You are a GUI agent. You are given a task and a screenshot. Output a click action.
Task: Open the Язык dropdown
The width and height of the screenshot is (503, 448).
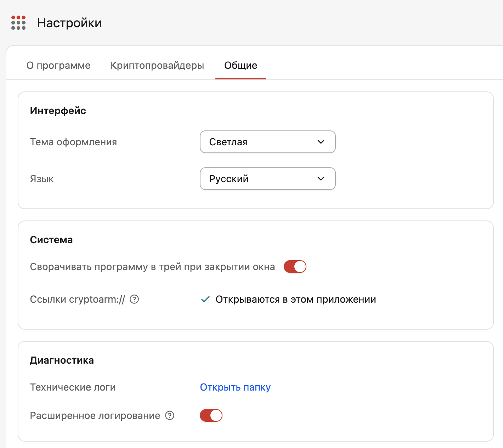pyautogui.click(x=268, y=179)
